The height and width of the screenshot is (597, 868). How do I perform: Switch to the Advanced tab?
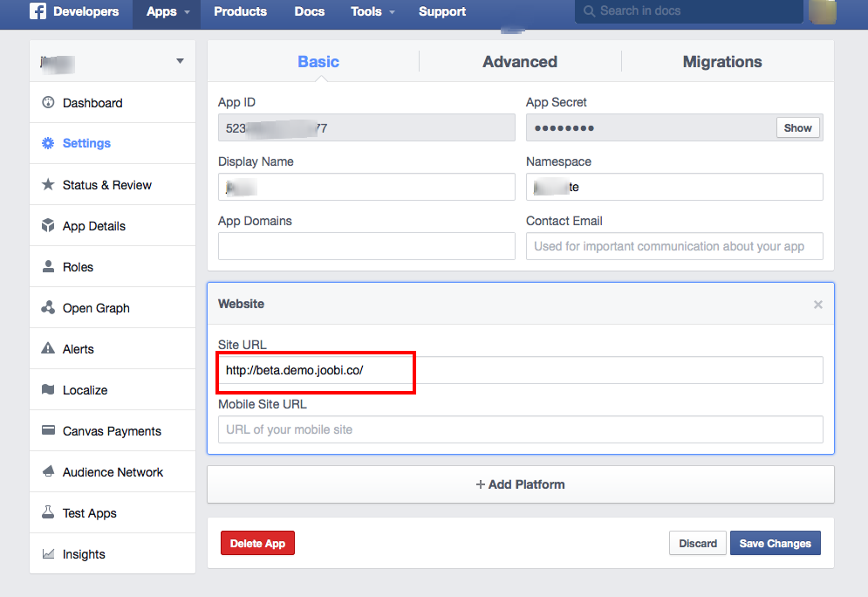coord(520,61)
